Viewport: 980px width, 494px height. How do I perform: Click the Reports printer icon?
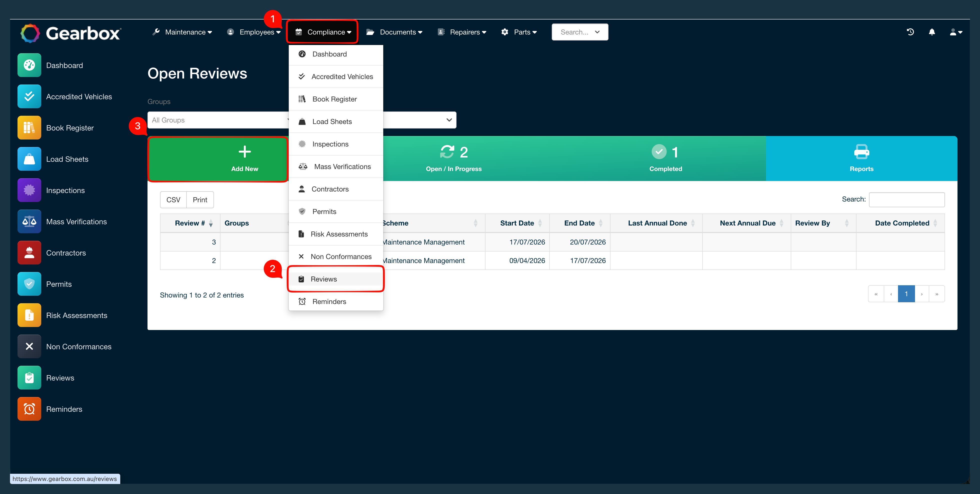coord(861,152)
